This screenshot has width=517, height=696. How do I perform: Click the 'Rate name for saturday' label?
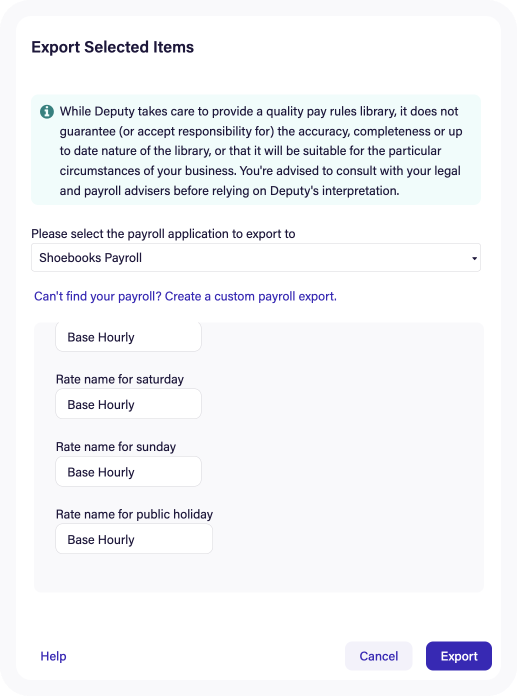[x=120, y=380]
